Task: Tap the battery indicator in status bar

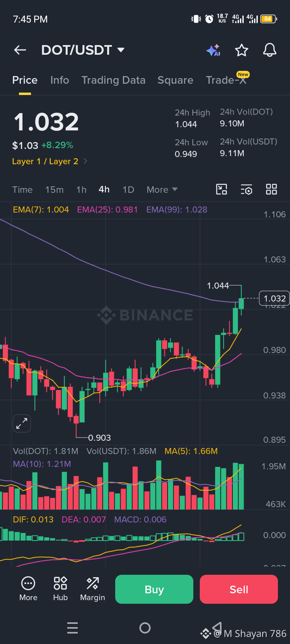Action: click(268, 19)
